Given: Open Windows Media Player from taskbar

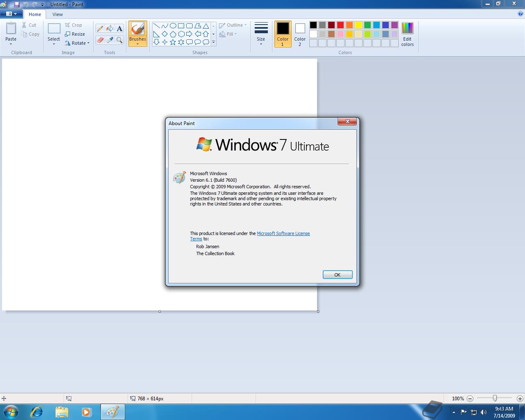Looking at the screenshot, I should [x=86, y=412].
